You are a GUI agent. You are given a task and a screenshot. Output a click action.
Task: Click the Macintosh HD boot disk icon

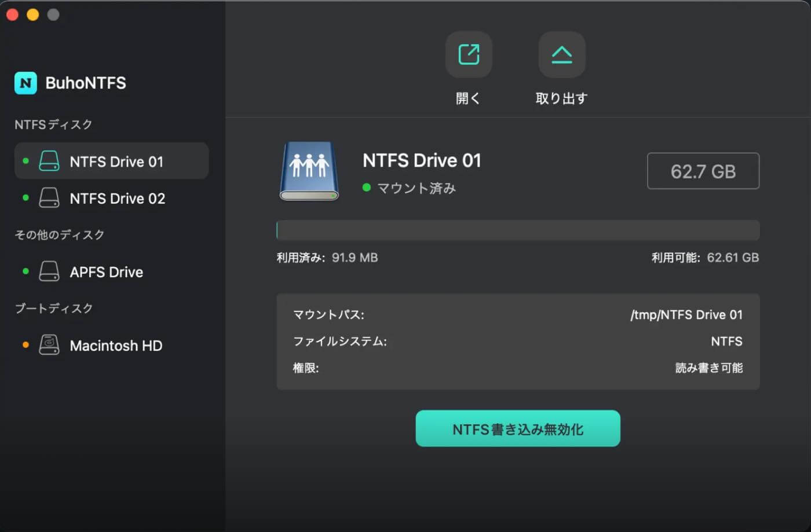(49, 345)
